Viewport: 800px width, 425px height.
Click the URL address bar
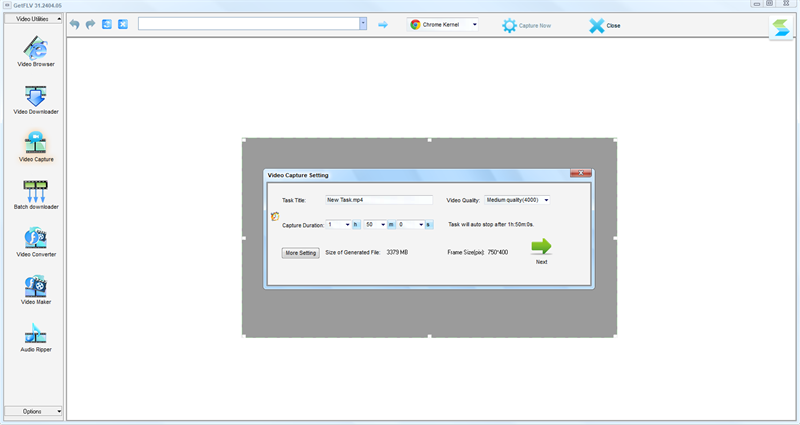coord(249,23)
